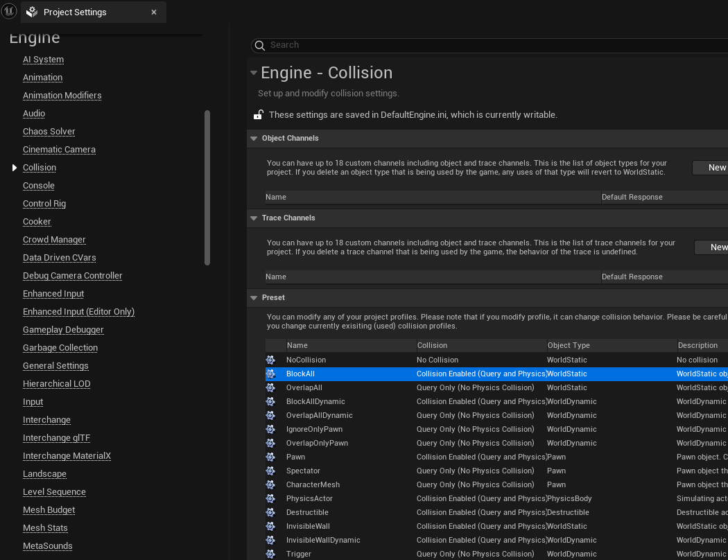Screen dimensions: 728x560
Task: Click the gear icon of the CharacterMesh preset
Action: tap(270, 485)
